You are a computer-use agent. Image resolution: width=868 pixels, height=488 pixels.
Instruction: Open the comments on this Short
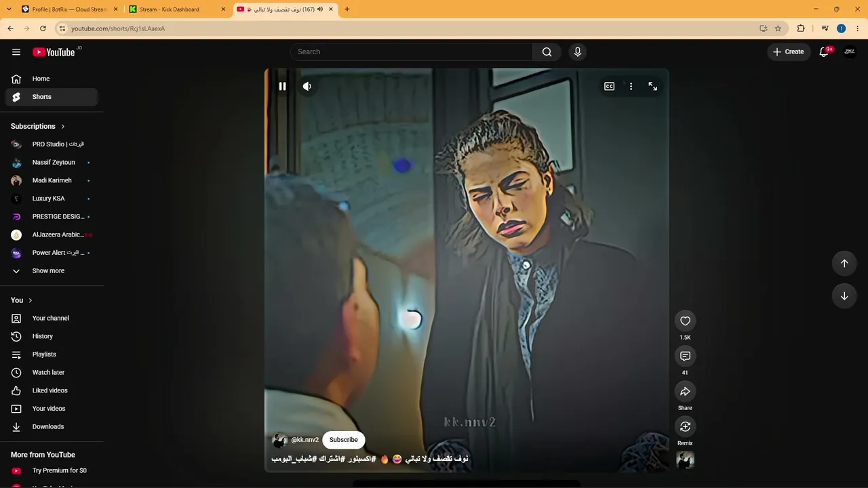pyautogui.click(x=685, y=357)
